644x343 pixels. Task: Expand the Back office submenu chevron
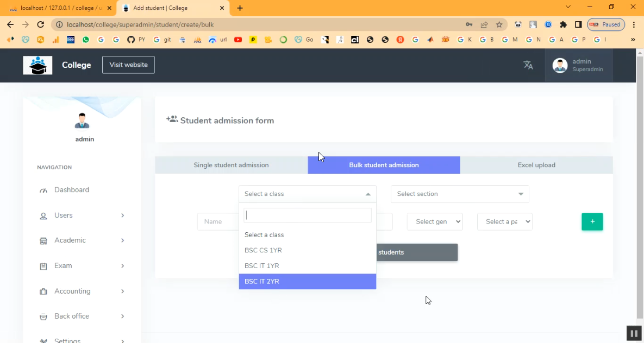point(122,316)
